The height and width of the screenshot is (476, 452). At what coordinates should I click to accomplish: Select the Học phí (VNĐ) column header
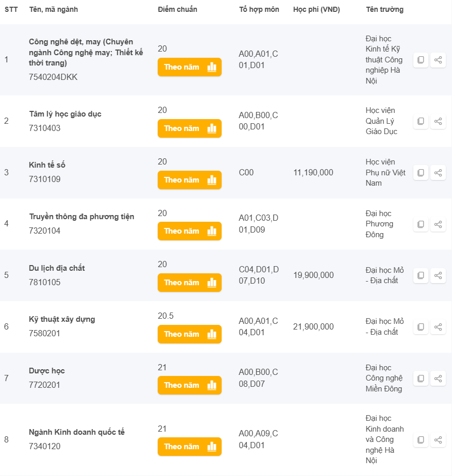coord(316,9)
